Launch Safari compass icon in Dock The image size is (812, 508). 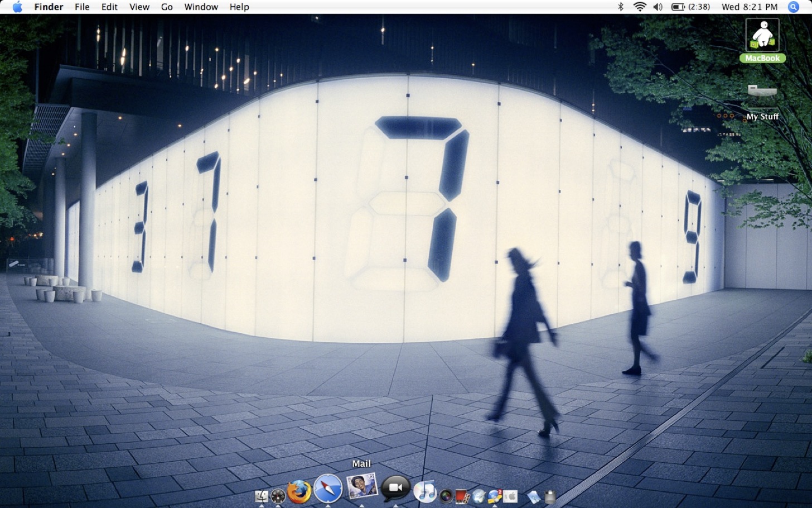pos(328,488)
